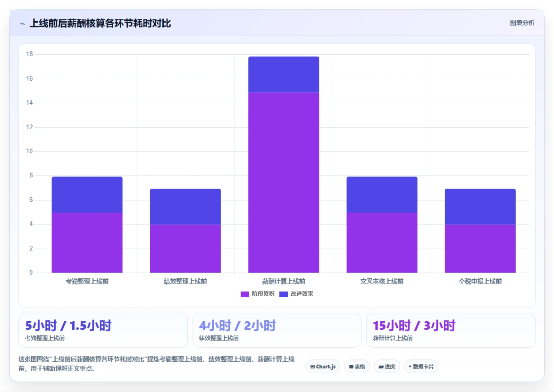Click blue segment of 个税申报上线前 bar
This screenshot has height=392, width=554.
(480, 207)
